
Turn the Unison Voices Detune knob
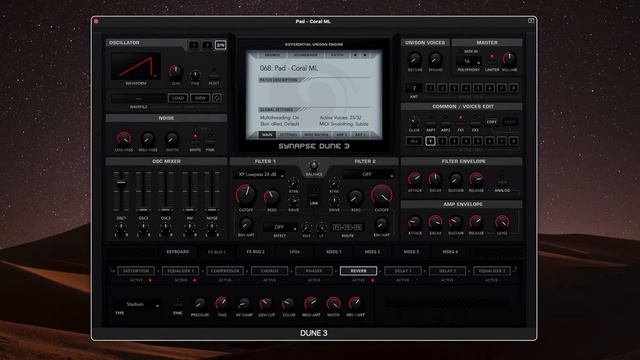pos(415,60)
